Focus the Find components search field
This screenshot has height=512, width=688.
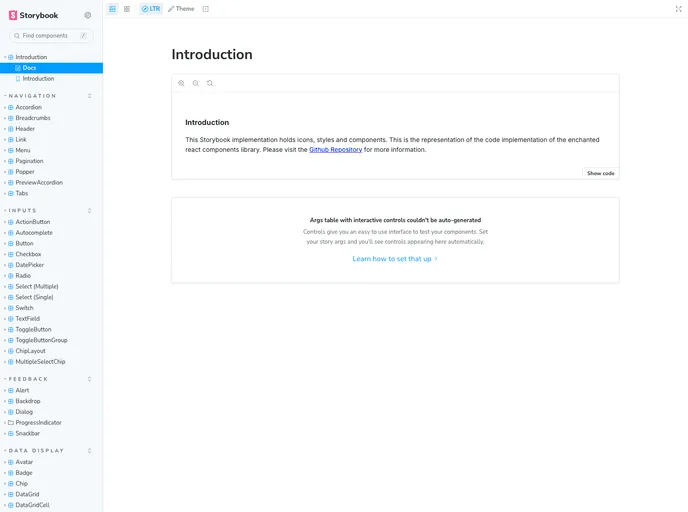coord(51,36)
